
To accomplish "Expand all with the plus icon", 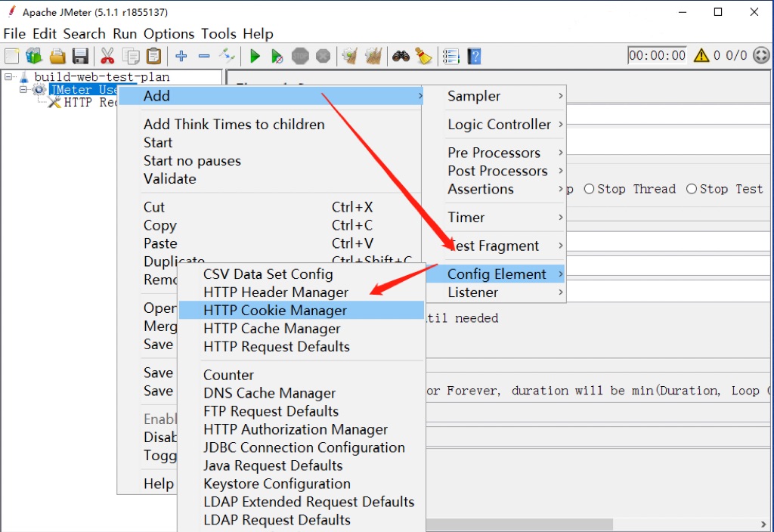I will coord(181,56).
